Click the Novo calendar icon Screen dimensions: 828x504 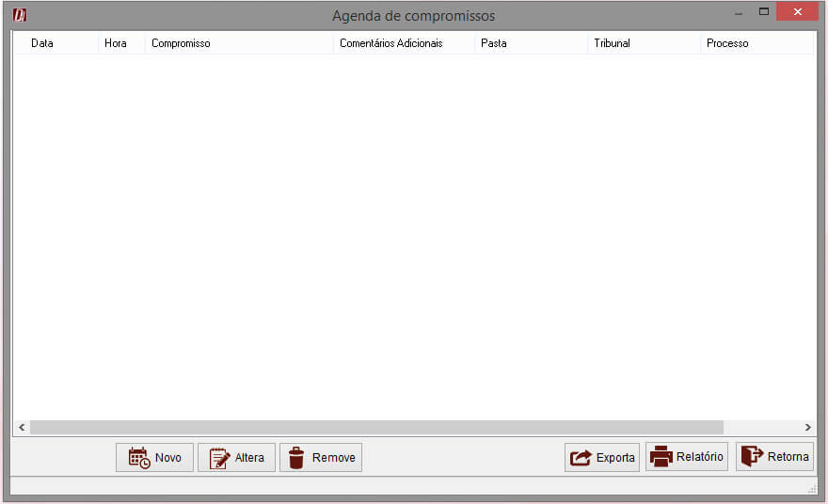click(138, 458)
